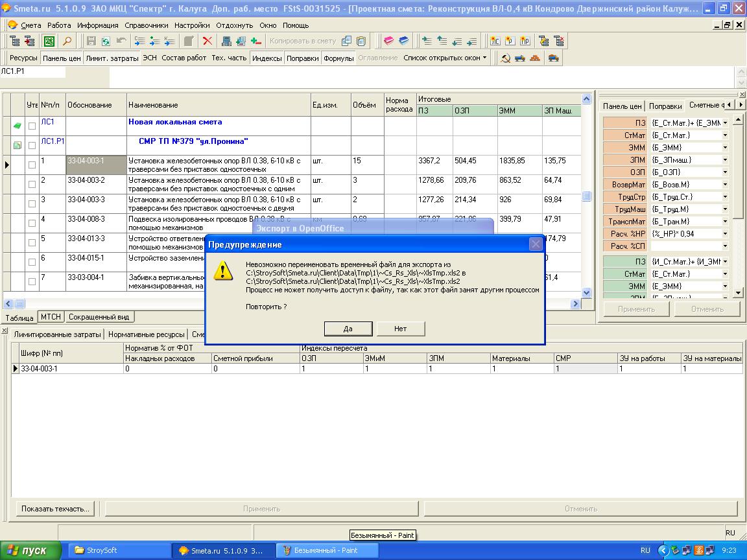Open the ТранспМат formula dropdown

click(725, 222)
